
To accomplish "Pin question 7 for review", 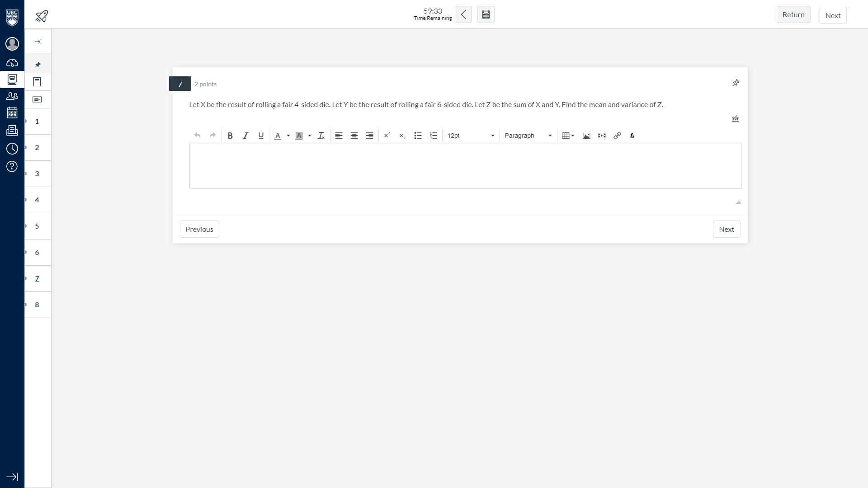I will pyautogui.click(x=736, y=83).
